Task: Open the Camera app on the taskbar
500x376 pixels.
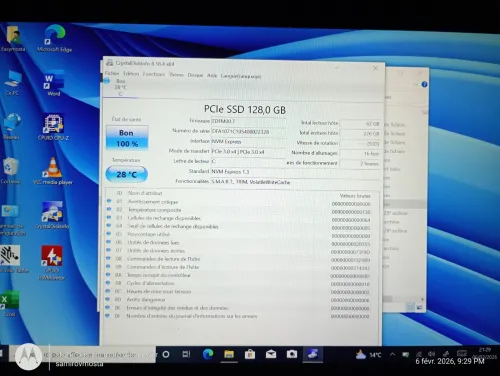Action: pos(292,354)
